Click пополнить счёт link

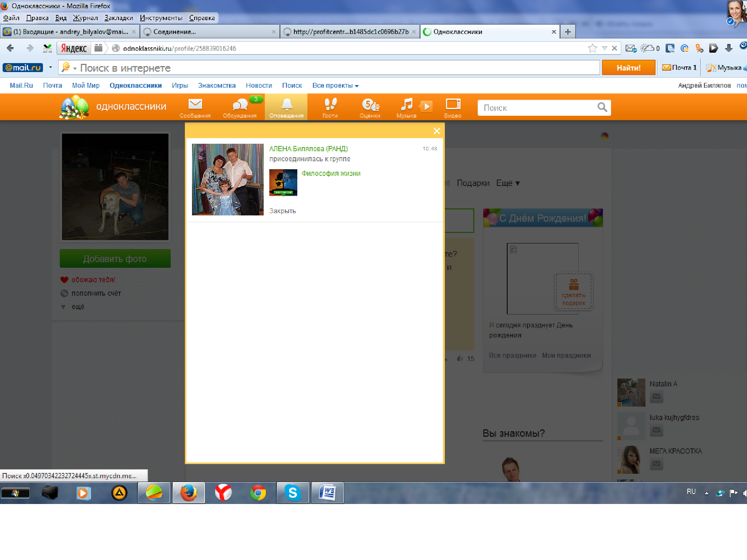point(96,293)
